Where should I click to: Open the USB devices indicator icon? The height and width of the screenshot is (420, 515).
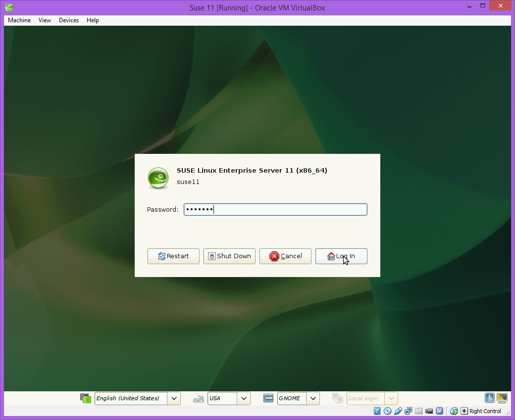click(x=398, y=411)
